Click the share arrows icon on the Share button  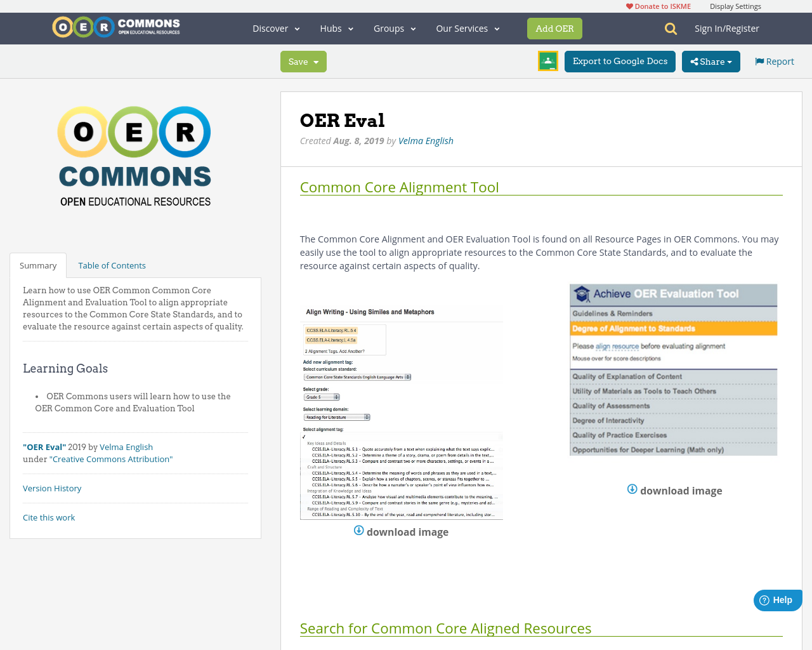pos(697,61)
